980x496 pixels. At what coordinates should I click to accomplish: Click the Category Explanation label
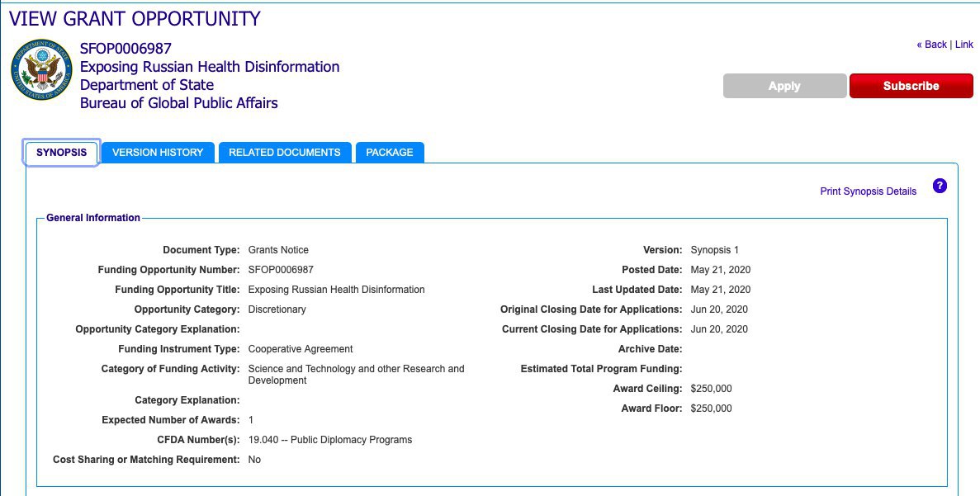tap(187, 399)
